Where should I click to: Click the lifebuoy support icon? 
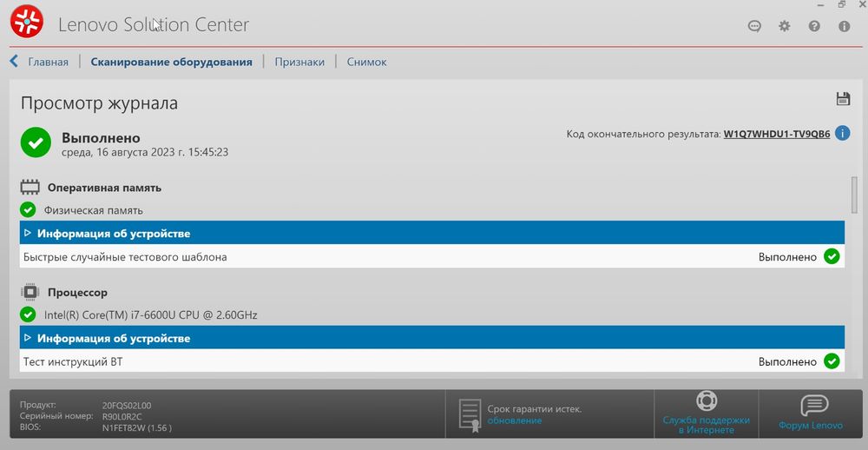pos(707,400)
